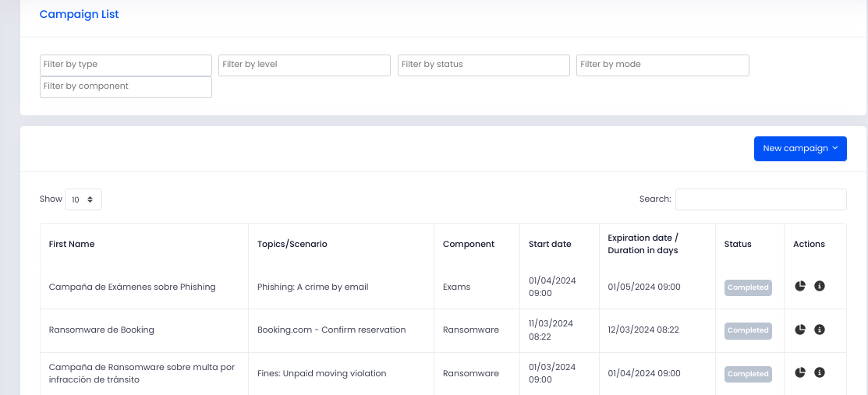Open pie chart icon for traffic fine ransomware campaign
Image resolution: width=868 pixels, height=395 pixels.
(x=800, y=372)
